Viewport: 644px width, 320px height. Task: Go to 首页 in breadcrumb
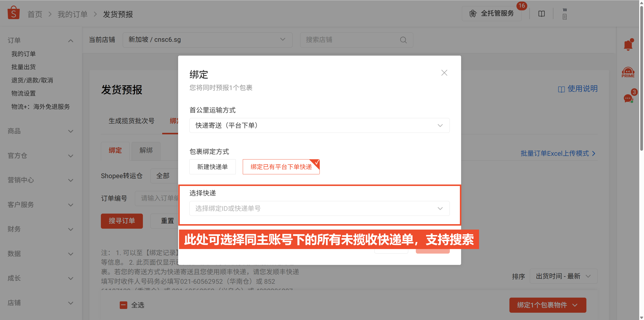point(35,14)
